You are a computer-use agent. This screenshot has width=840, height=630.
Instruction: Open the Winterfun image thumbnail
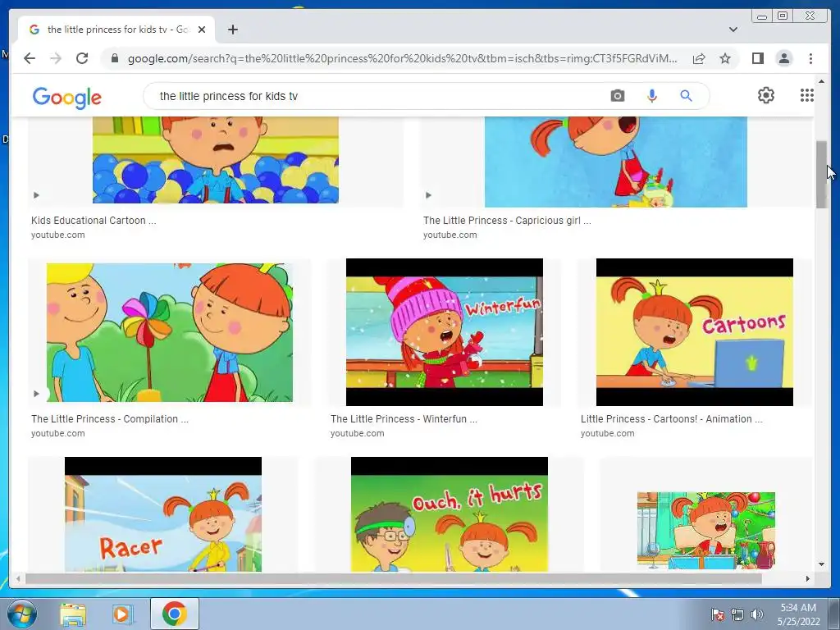(x=444, y=332)
